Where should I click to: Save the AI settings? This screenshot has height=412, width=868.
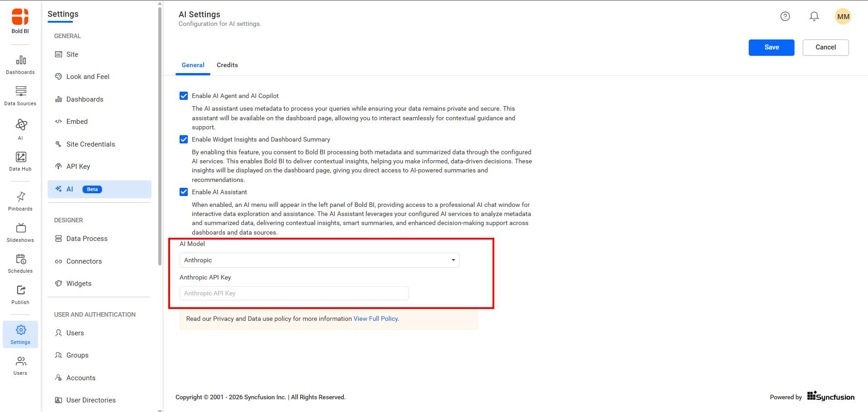[x=771, y=48]
